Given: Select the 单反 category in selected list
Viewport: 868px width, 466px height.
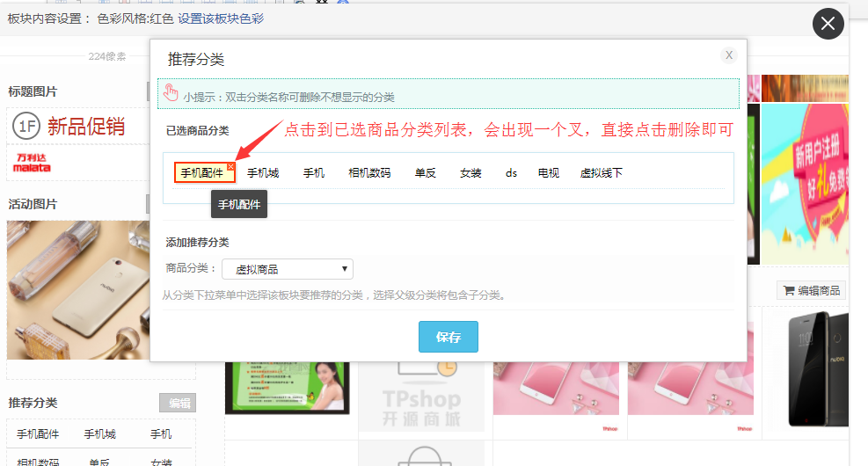Looking at the screenshot, I should click(x=426, y=173).
